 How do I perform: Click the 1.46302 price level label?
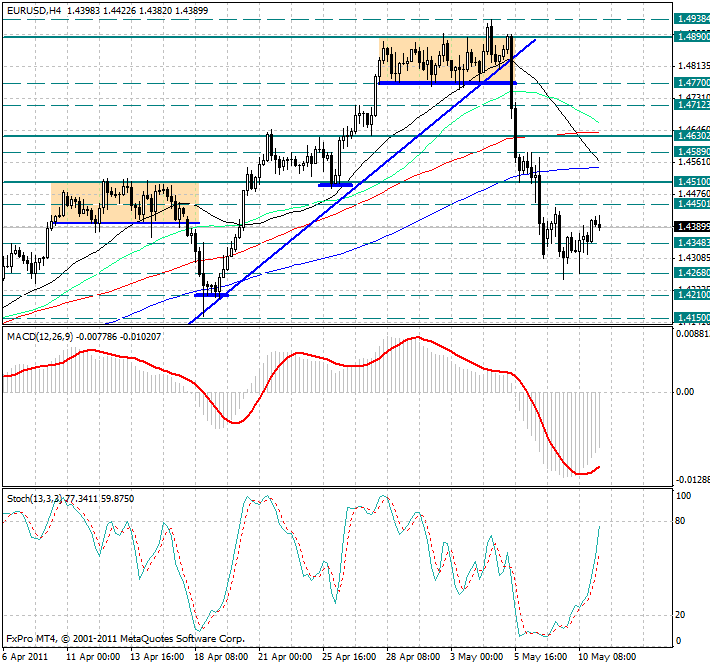click(692, 135)
